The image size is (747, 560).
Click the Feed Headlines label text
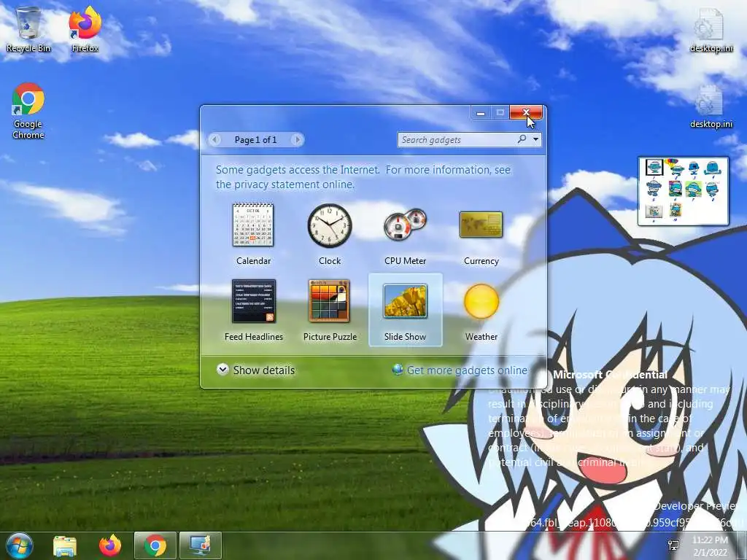[253, 337]
